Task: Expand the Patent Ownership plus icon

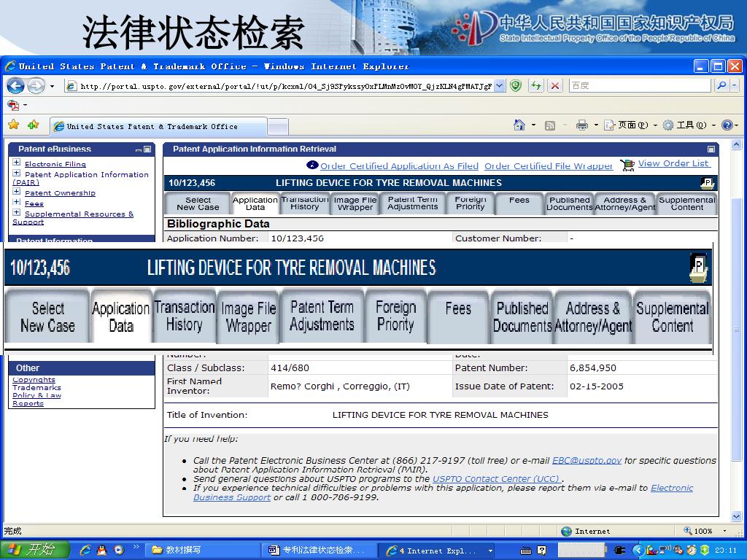Action: (x=17, y=192)
